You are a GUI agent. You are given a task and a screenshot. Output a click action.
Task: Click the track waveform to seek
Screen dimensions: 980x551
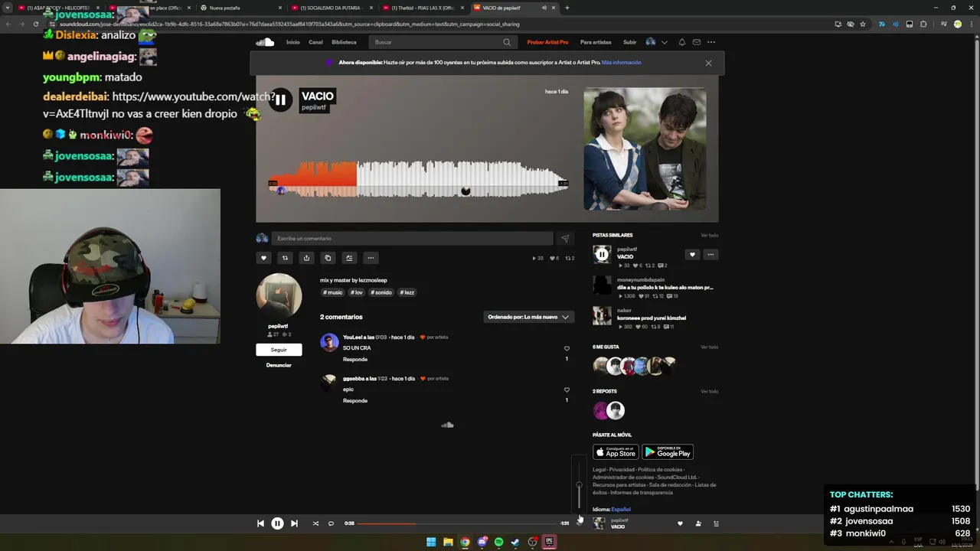coord(420,178)
